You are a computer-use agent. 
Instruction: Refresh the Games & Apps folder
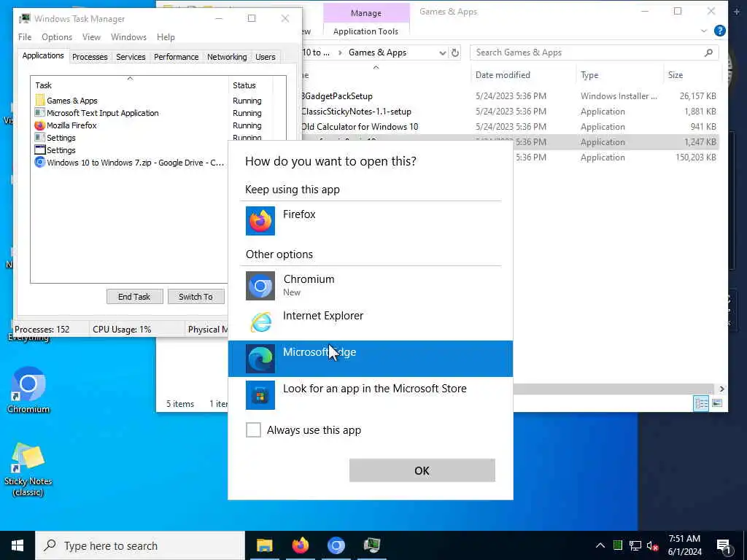(x=455, y=52)
